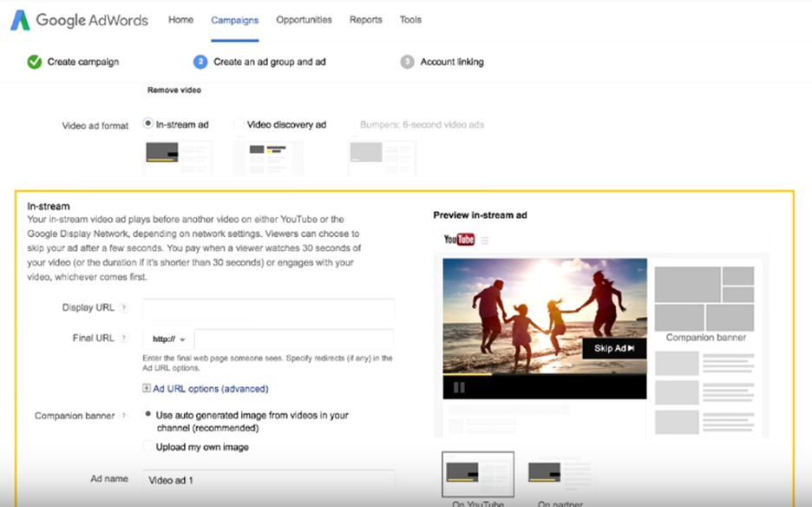Select the In-stream ad radio button
Viewport: 812px width, 507px height.
147,124
